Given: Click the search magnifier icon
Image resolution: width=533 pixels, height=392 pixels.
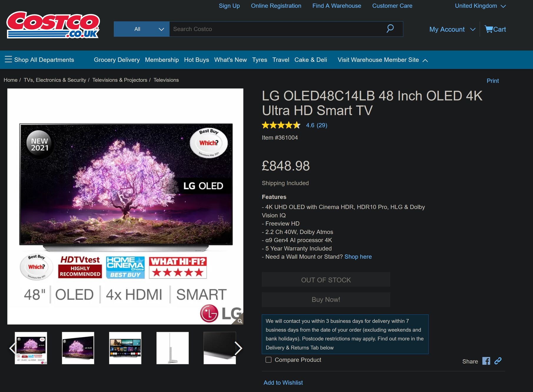Looking at the screenshot, I should [390, 29].
